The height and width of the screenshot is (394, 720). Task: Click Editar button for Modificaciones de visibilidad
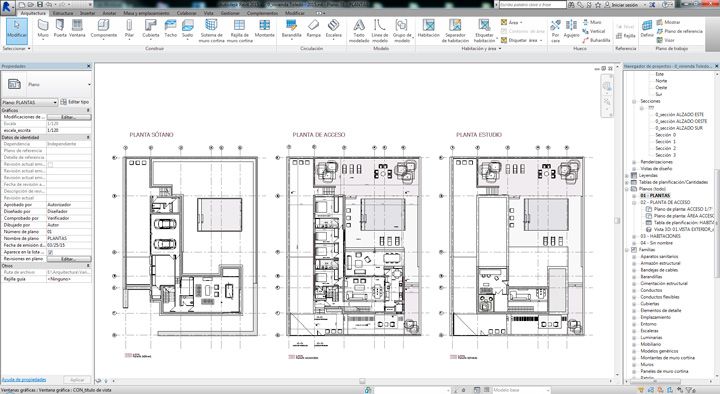coord(69,117)
